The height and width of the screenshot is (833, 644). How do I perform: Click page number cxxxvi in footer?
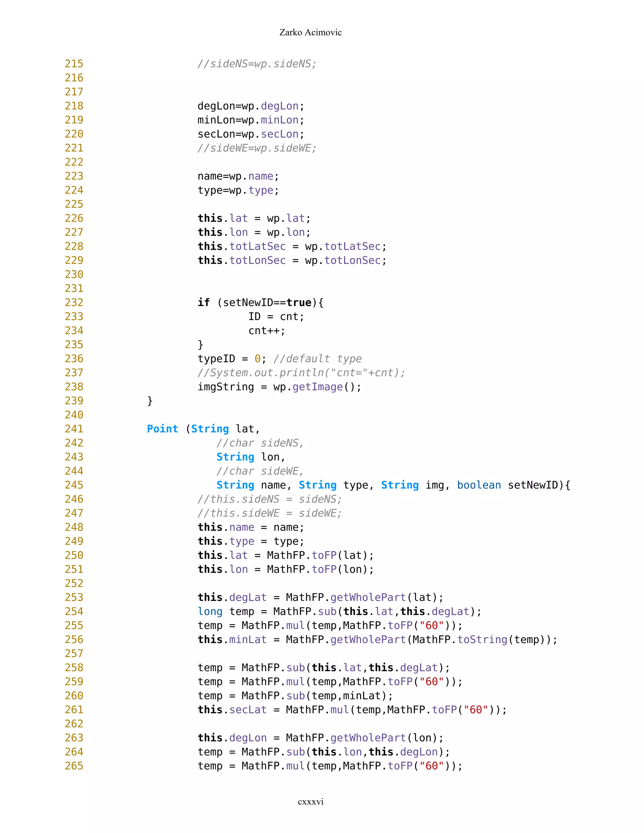point(310,801)
